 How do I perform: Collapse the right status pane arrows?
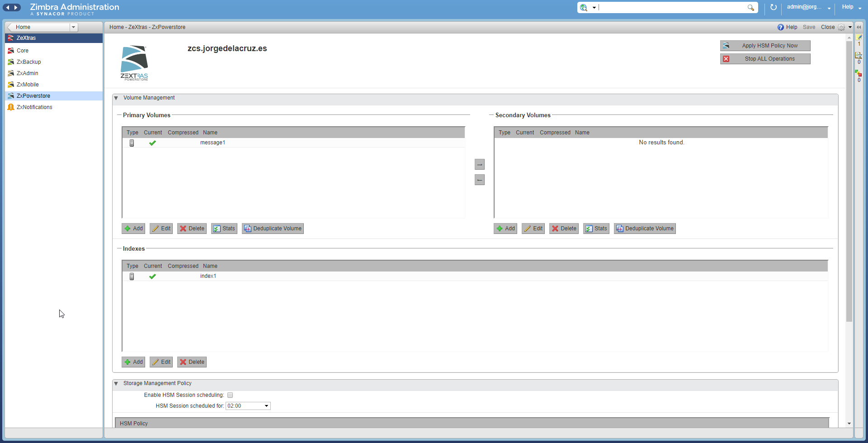(x=859, y=27)
